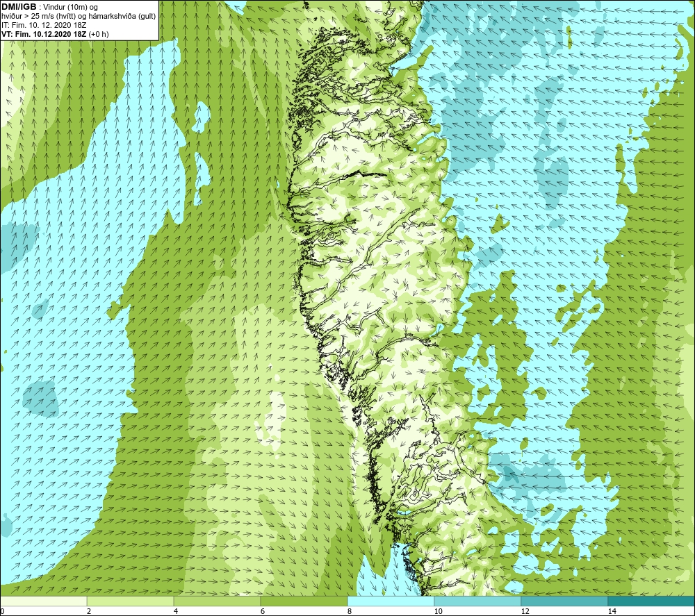
Task: Click the 10–12 m/s cyan swatch
Action: click(x=478, y=601)
